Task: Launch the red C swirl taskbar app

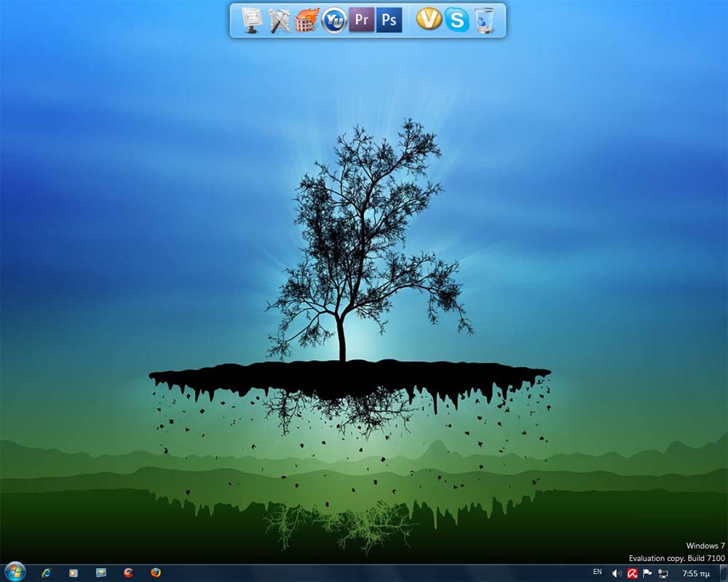Action: point(129,573)
